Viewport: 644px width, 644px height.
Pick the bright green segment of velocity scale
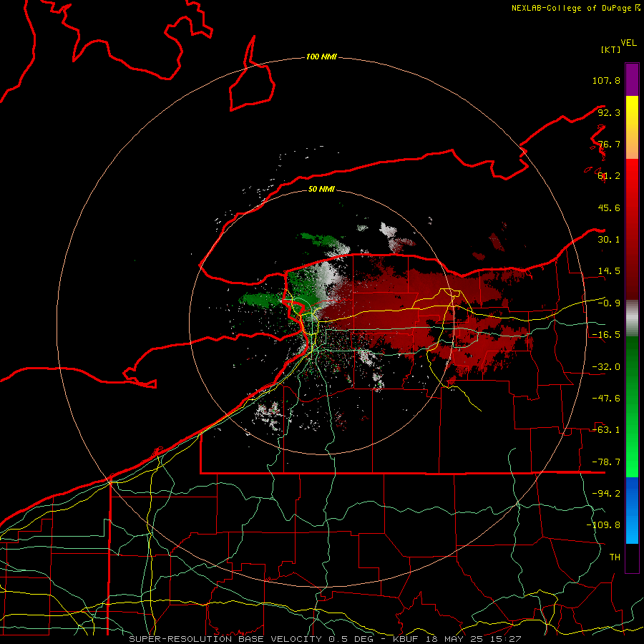click(x=632, y=456)
